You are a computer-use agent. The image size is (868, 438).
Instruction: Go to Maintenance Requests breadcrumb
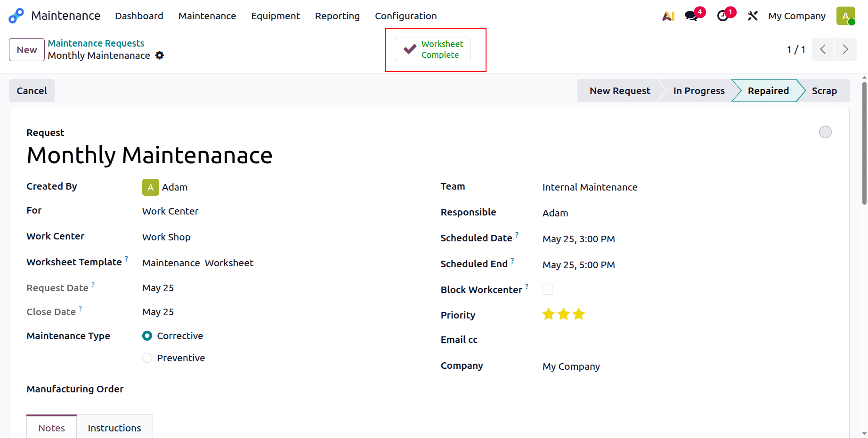96,43
